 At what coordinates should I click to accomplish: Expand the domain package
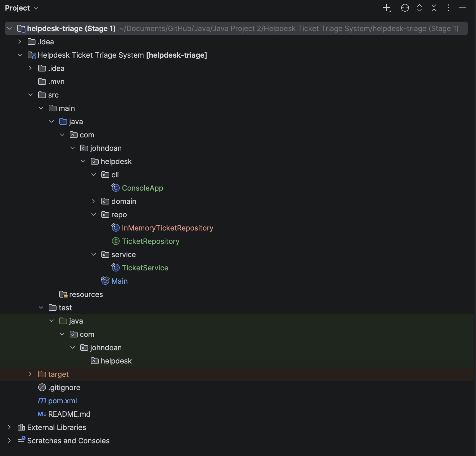pyautogui.click(x=94, y=201)
